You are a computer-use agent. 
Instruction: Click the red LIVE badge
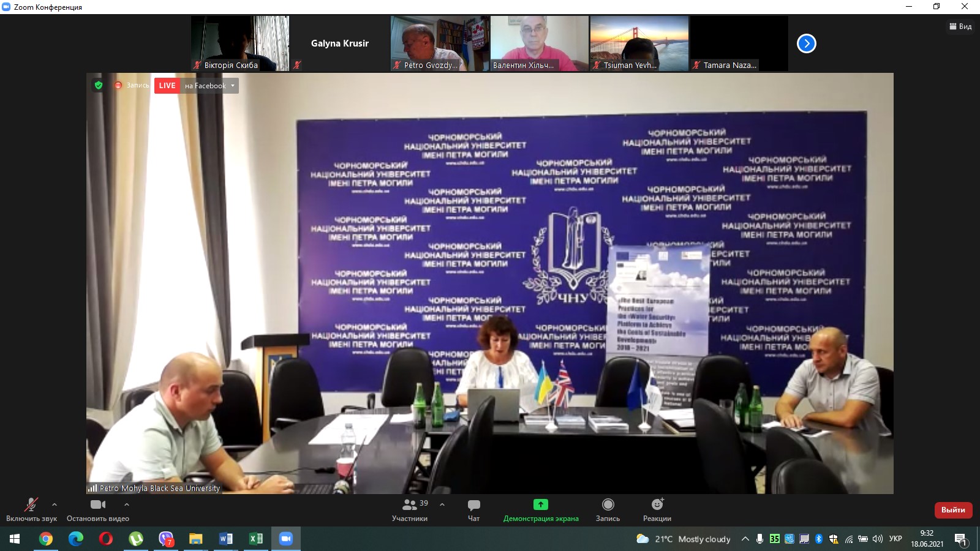(x=167, y=86)
